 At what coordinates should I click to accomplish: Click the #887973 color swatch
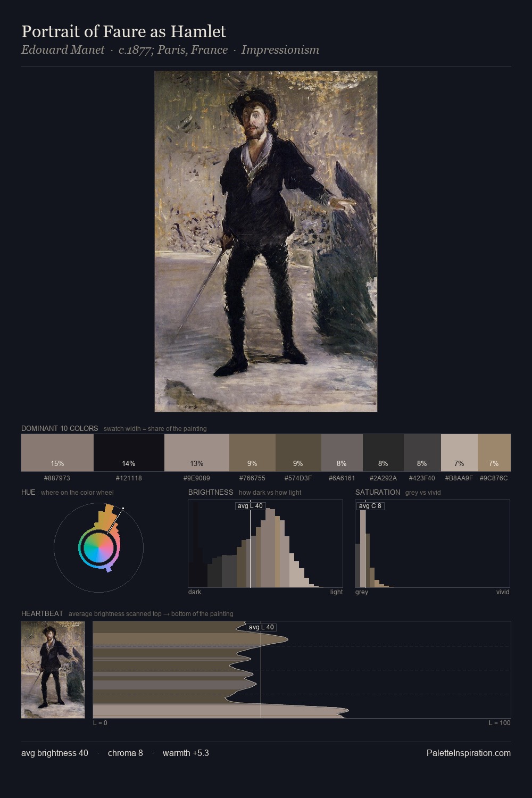pyautogui.click(x=57, y=453)
